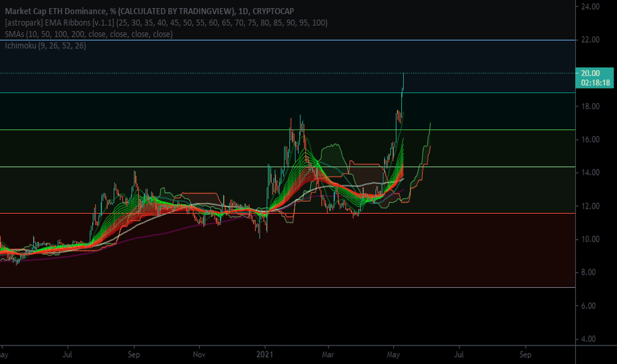
Task: Click the 8.00 price axis label
Action: [589, 272]
